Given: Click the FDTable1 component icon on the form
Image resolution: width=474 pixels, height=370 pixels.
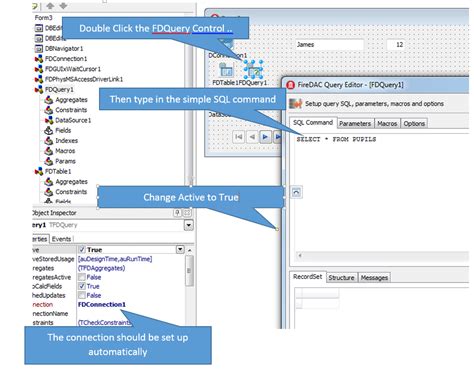Looking at the screenshot, I should 226,70.
